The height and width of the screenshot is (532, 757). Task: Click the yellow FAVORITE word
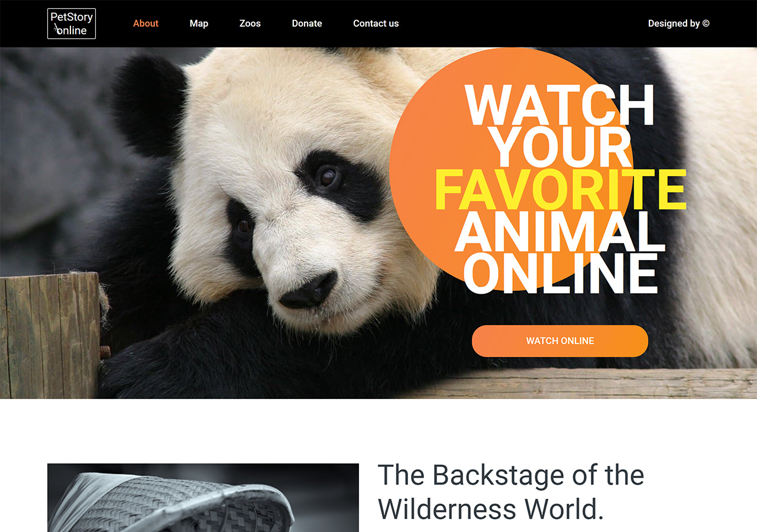point(561,190)
